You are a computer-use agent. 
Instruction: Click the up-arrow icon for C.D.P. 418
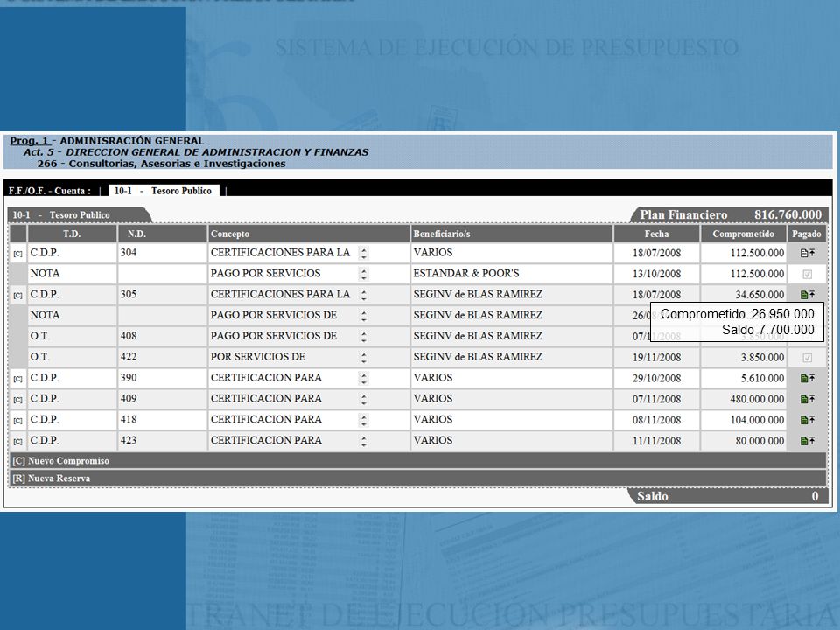click(812, 419)
